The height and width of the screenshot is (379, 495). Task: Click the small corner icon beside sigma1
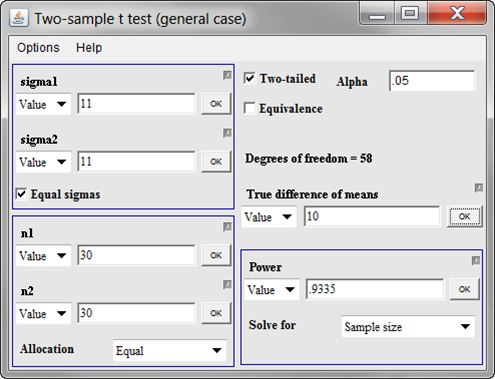pos(227,75)
